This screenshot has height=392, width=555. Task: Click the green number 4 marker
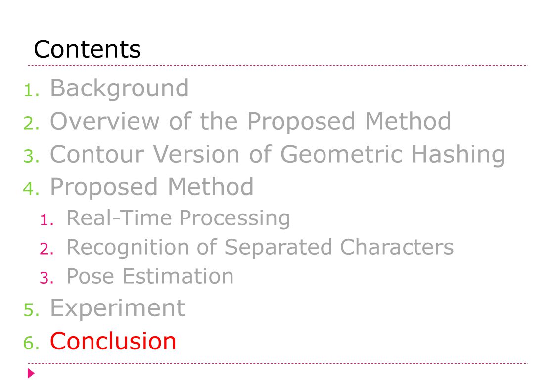(x=32, y=188)
